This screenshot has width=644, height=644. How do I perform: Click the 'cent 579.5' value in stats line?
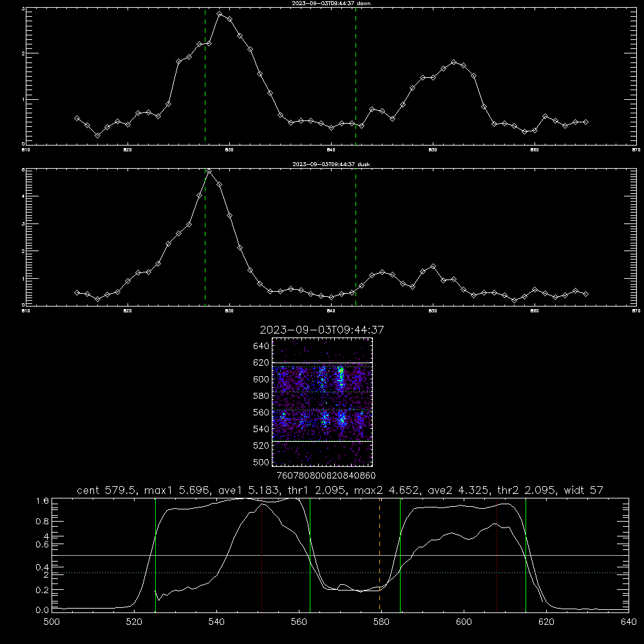(x=105, y=490)
